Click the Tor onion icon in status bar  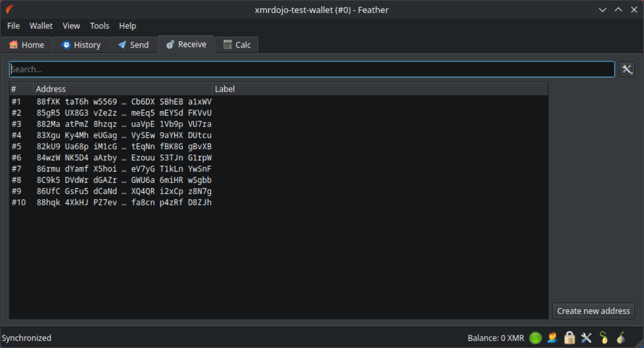620,338
